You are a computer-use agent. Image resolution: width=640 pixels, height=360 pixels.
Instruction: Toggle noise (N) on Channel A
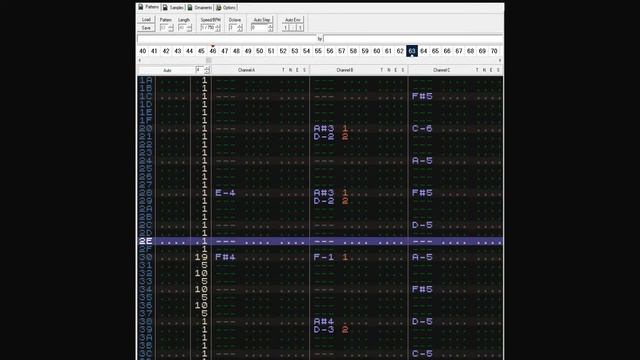(290, 70)
